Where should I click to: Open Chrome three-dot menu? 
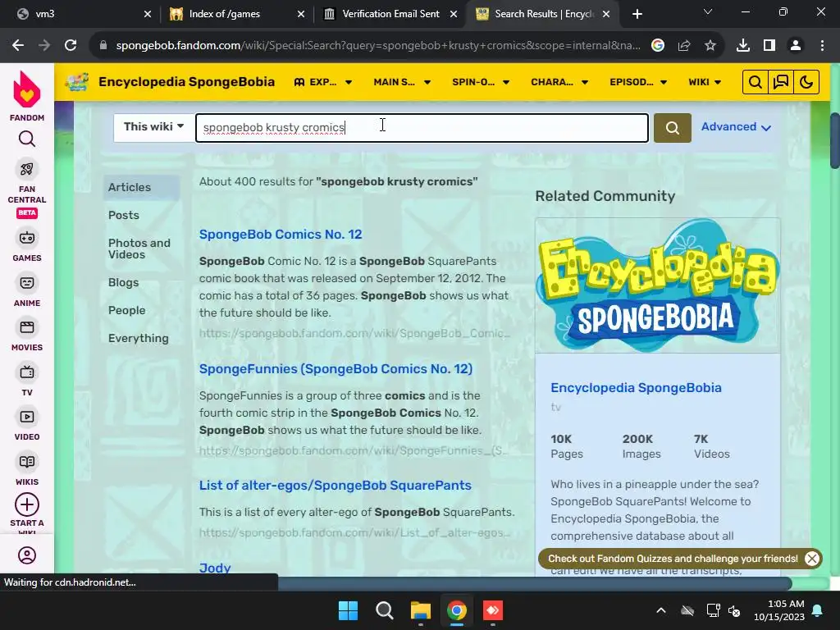coord(822,46)
